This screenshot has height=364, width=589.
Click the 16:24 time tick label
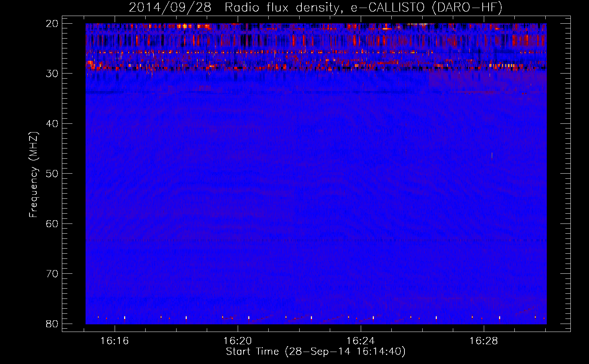point(360,341)
